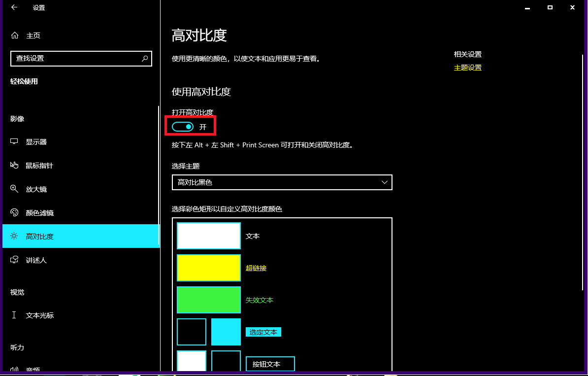Click the highlighted 开 switch

(181, 126)
